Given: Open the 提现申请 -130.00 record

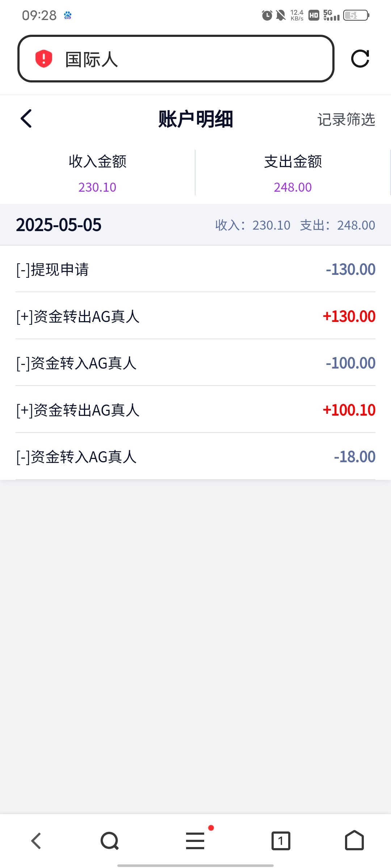Looking at the screenshot, I should pyautogui.click(x=195, y=269).
